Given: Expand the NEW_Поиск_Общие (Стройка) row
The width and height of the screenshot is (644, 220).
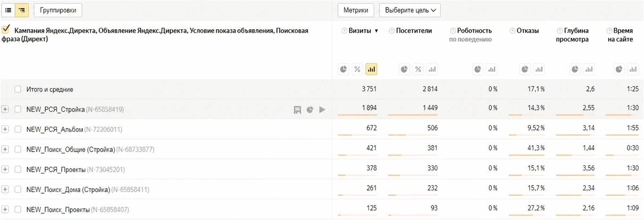Looking at the screenshot, I should click(5, 149).
